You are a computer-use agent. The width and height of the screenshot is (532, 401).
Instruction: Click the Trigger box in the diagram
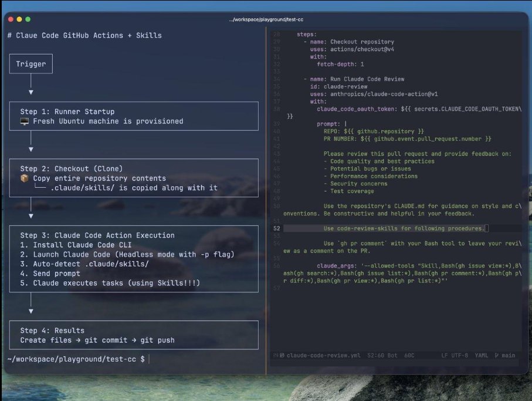pos(31,64)
